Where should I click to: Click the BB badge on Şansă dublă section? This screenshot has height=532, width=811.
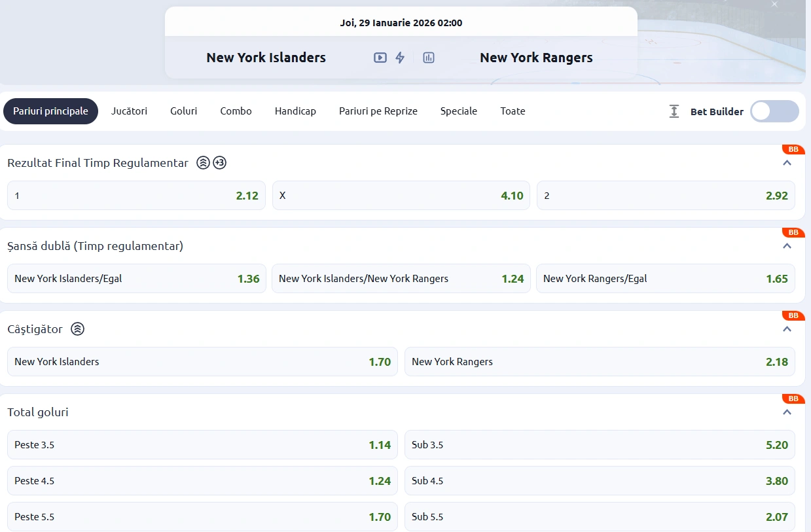793,232
